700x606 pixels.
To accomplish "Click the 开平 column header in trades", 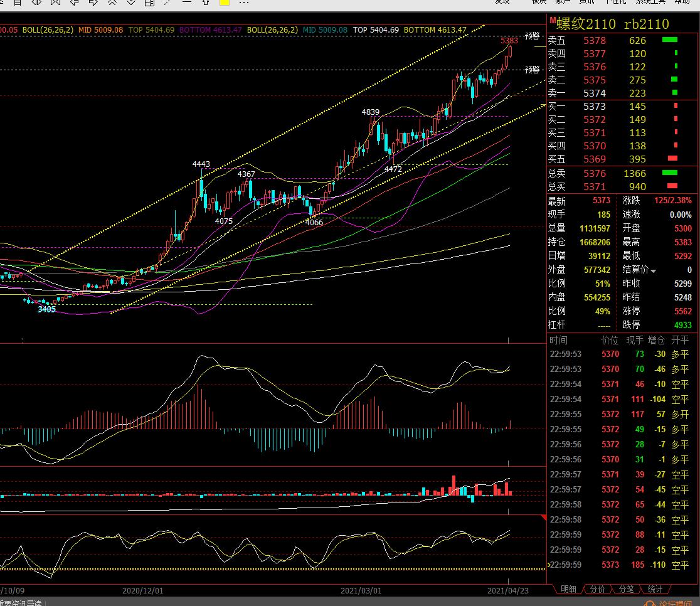I will [680, 340].
